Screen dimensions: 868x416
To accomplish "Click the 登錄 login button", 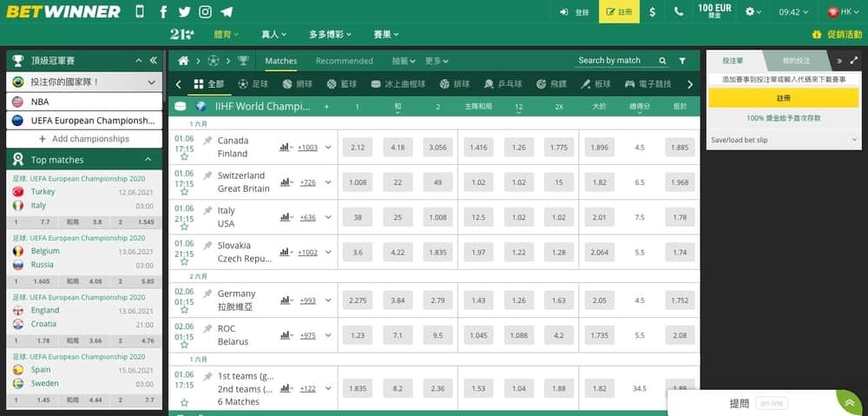I will [575, 11].
